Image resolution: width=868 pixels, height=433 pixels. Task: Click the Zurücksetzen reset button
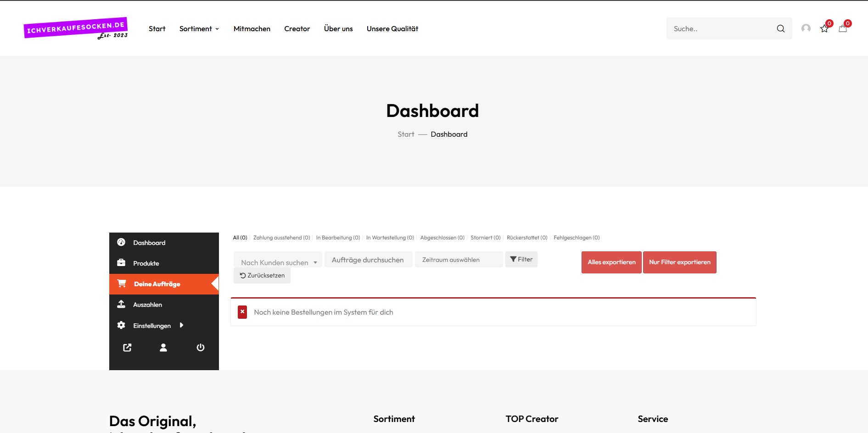click(262, 276)
